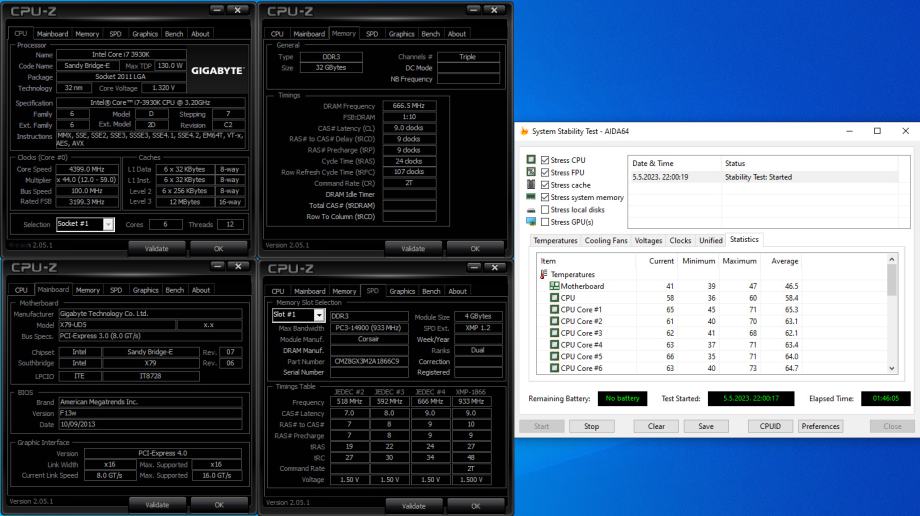Click the thermometer icon next to Temperatures
This screenshot has width=920, height=516.
tap(545, 274)
